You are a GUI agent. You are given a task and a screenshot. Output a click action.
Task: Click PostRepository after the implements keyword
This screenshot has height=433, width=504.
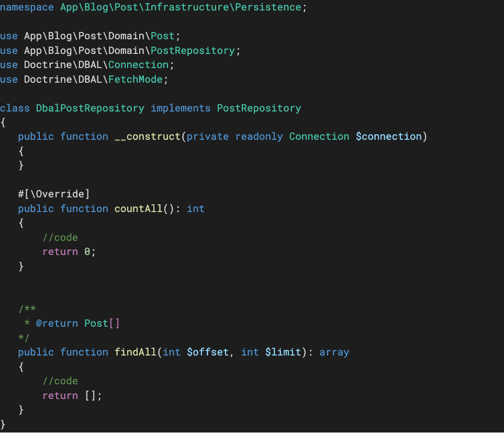[x=259, y=108]
